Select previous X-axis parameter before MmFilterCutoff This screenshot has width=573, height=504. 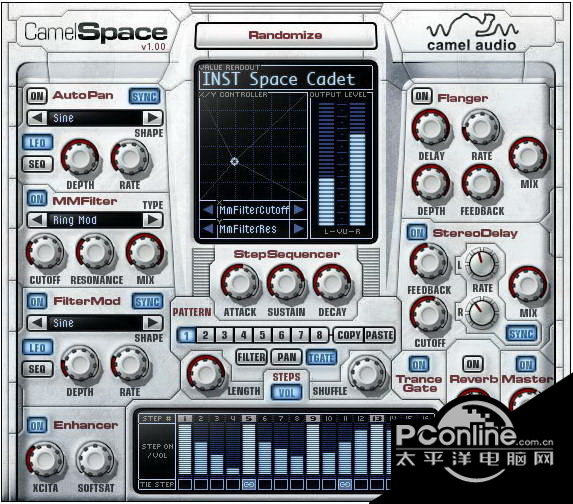coord(208,210)
